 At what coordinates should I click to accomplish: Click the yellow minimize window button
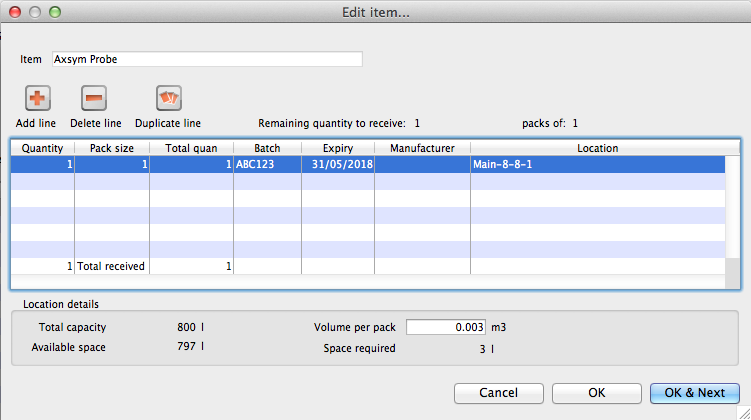[34, 12]
